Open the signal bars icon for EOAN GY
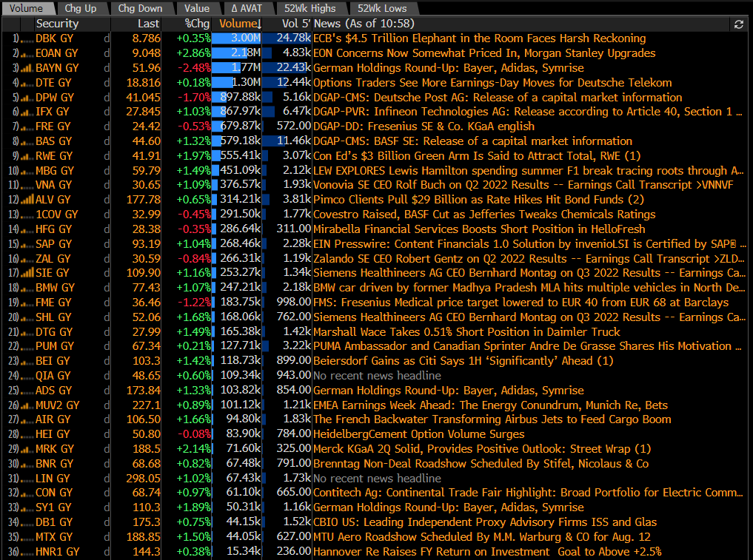This screenshot has height=560, width=753. click(x=27, y=54)
